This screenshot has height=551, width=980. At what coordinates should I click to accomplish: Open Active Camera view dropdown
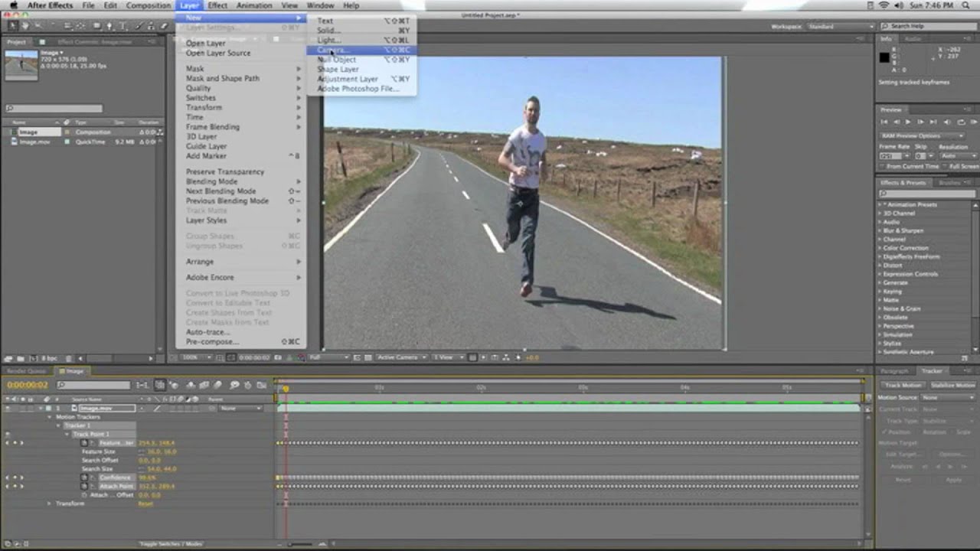[x=401, y=357]
